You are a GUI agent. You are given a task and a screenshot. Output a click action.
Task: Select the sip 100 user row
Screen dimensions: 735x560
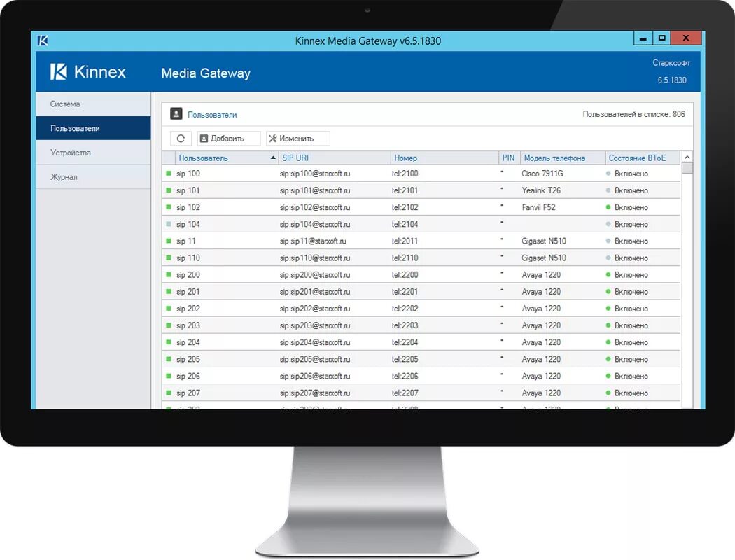[x=421, y=174]
